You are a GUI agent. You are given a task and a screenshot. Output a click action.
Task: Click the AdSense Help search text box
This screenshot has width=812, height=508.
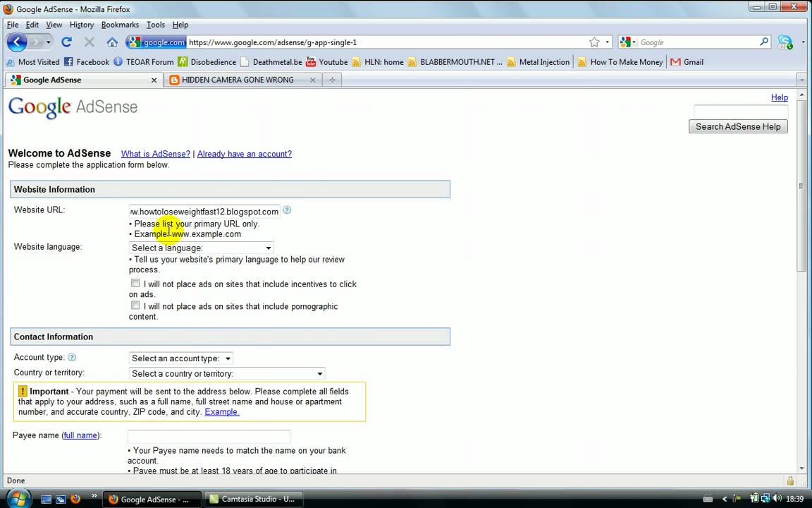pos(741,111)
